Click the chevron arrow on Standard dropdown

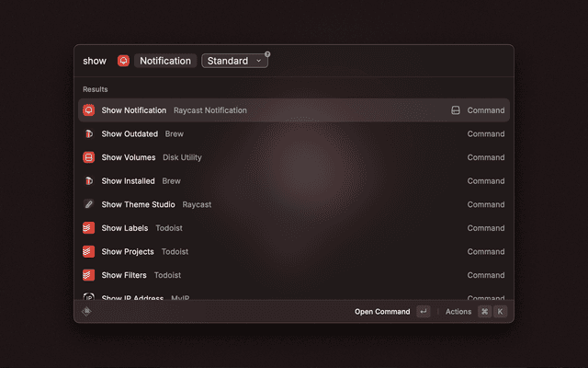[258, 62]
